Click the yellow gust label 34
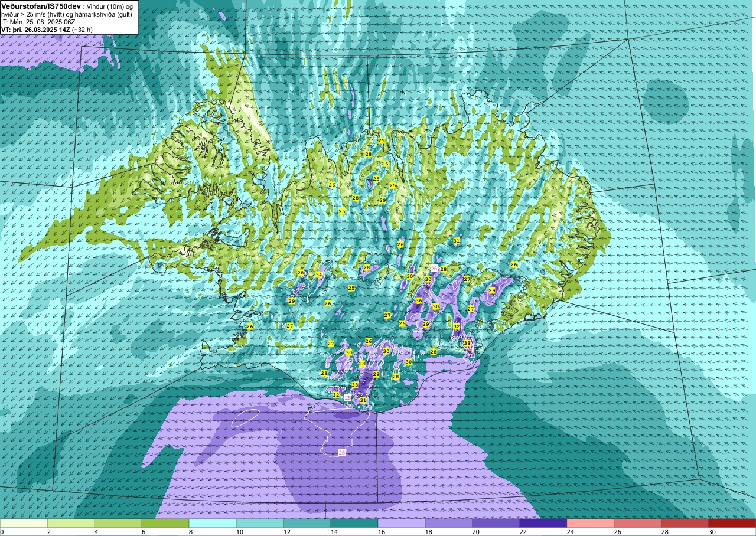Viewport: 756px width, 536px height. 319,274
